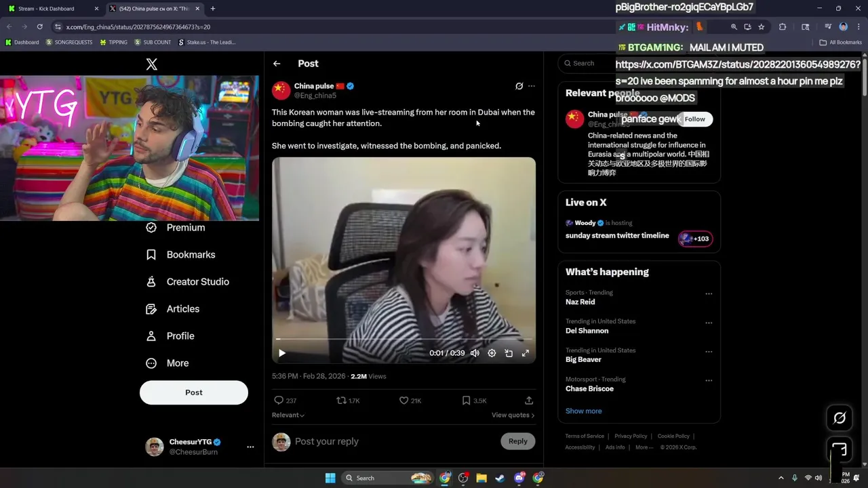Open Discord from the taskbar
This screenshot has height=488, width=868.
pyautogui.click(x=519, y=478)
